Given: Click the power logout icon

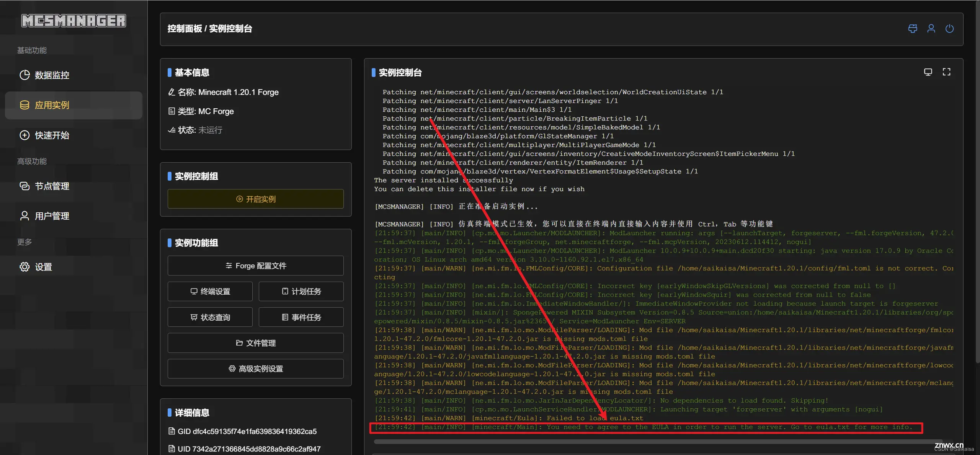Looking at the screenshot, I should click(x=949, y=29).
